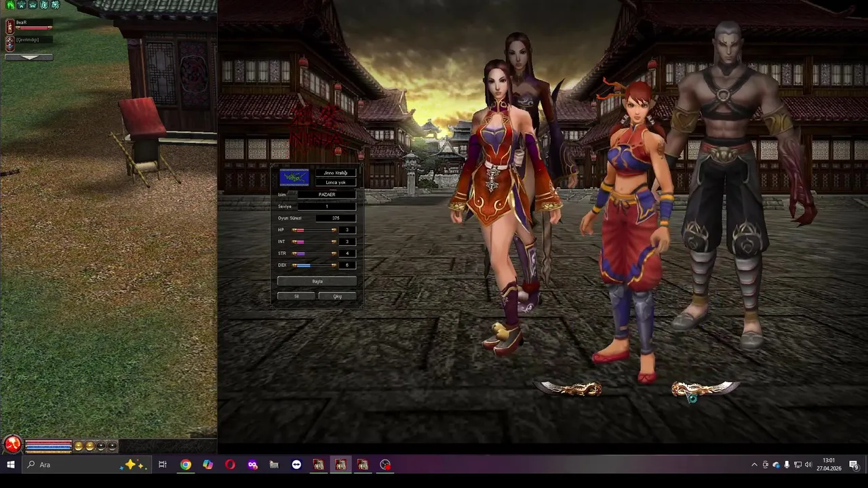The height and width of the screenshot is (488, 868).
Task: Click the Jinno Krallığı kingdom label
Action: pyautogui.click(x=336, y=173)
